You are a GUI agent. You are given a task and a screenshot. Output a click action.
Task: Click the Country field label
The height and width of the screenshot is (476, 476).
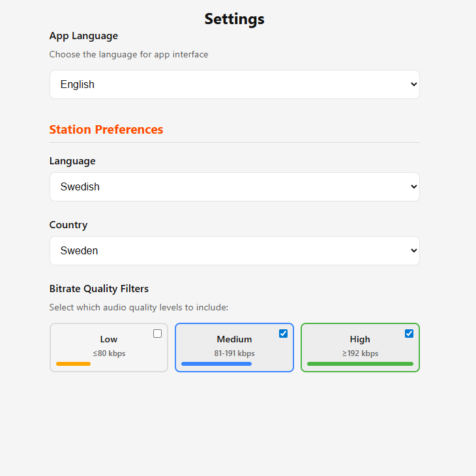coord(68,225)
